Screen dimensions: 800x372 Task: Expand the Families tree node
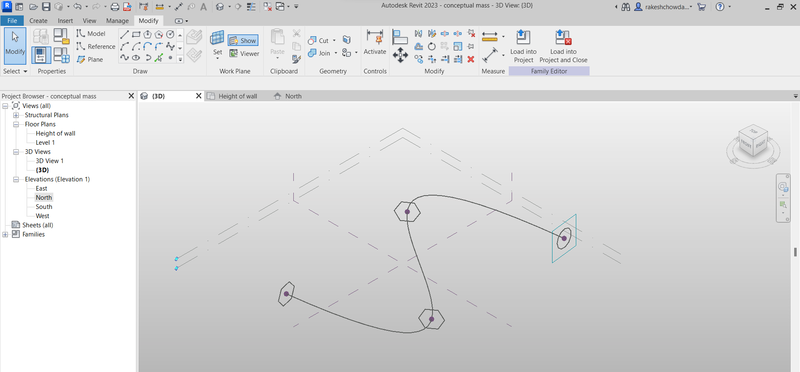click(x=5, y=235)
